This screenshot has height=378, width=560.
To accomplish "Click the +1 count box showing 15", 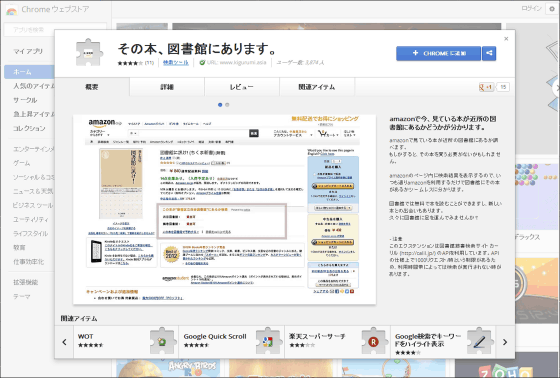I will pos(503,87).
